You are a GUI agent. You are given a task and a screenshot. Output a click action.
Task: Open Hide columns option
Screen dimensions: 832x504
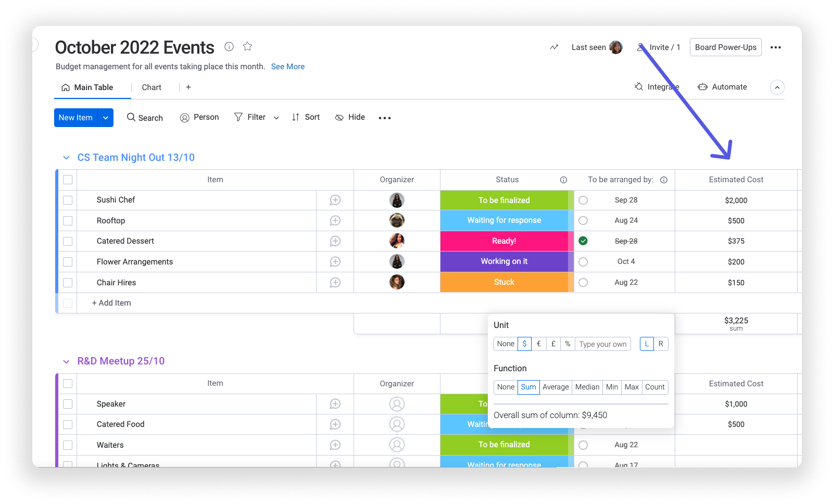click(x=350, y=117)
